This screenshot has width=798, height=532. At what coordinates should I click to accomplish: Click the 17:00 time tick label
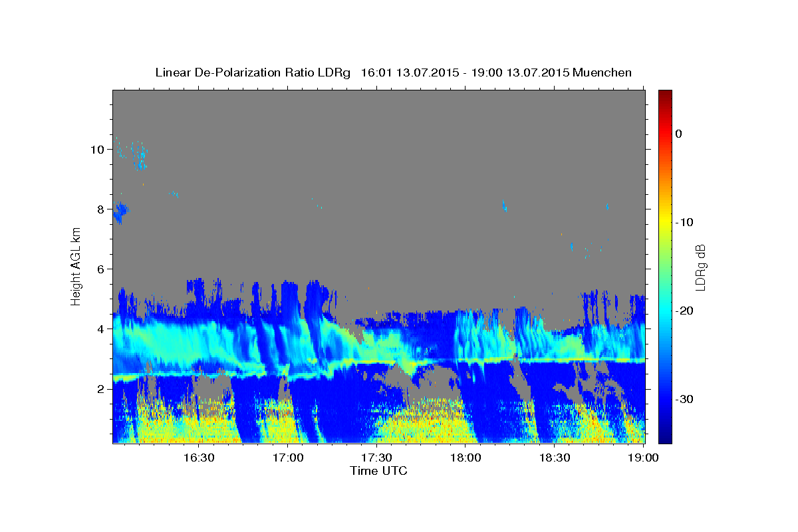coord(289,458)
